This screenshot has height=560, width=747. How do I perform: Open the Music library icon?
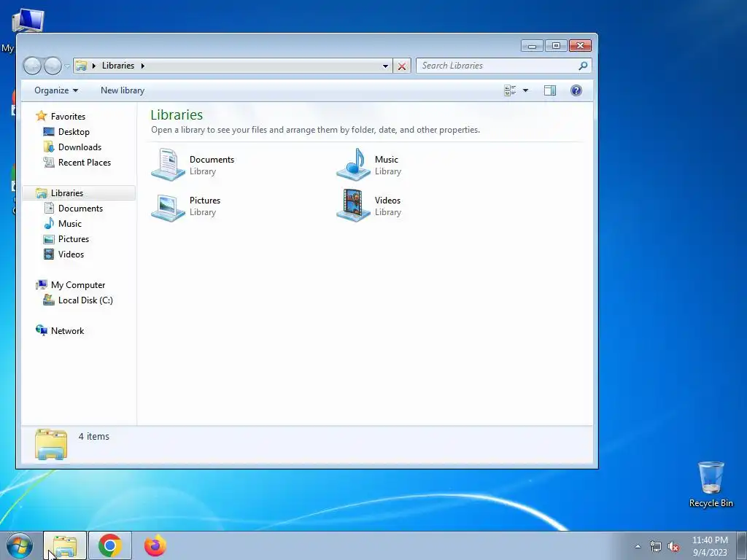coord(353,164)
